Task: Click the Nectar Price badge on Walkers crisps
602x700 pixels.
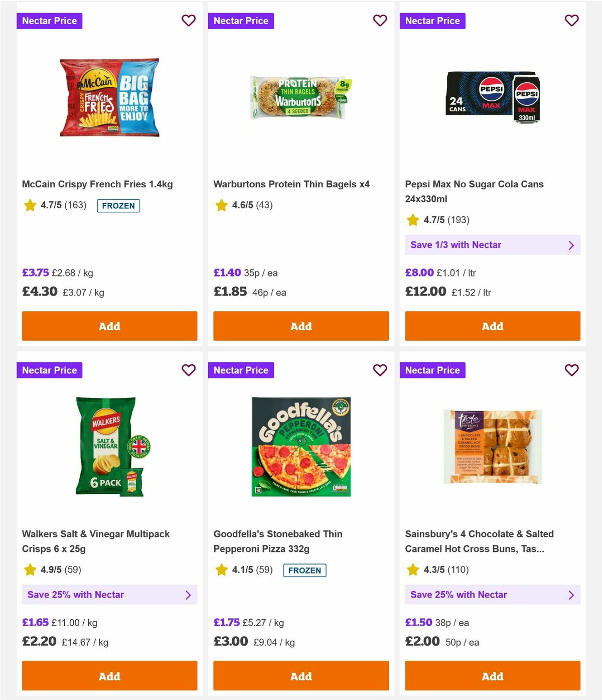Action: (49, 370)
